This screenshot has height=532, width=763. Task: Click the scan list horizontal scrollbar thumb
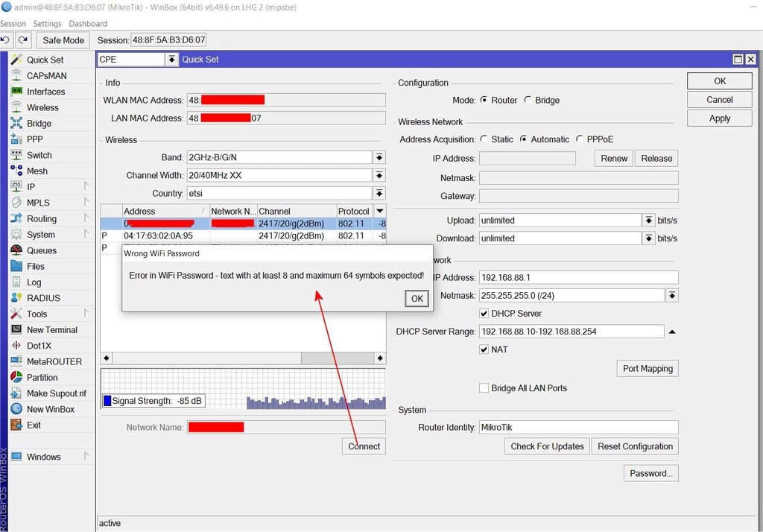coord(338,358)
